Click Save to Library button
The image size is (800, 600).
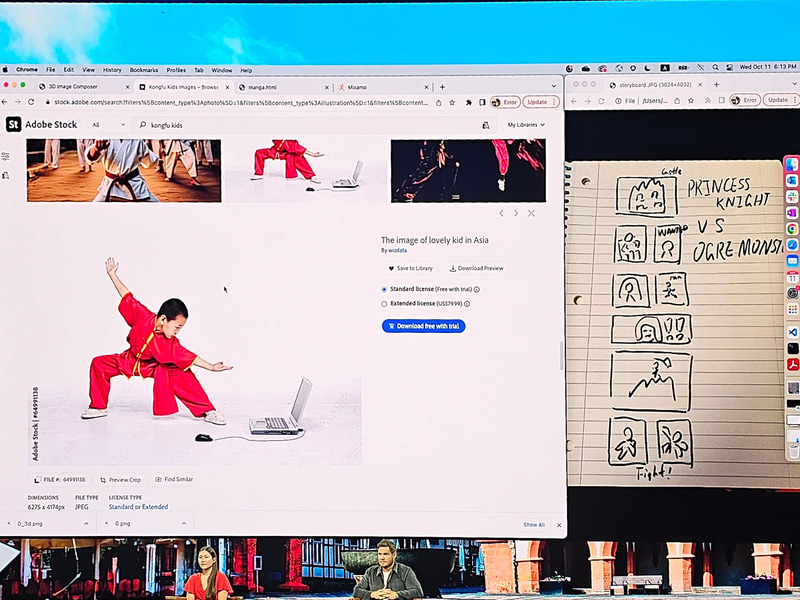[411, 268]
